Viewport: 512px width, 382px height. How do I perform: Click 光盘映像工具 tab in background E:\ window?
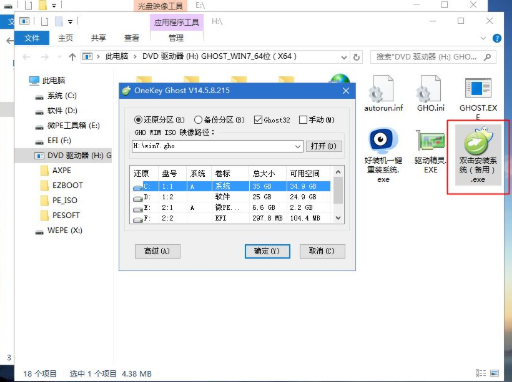[x=160, y=6]
